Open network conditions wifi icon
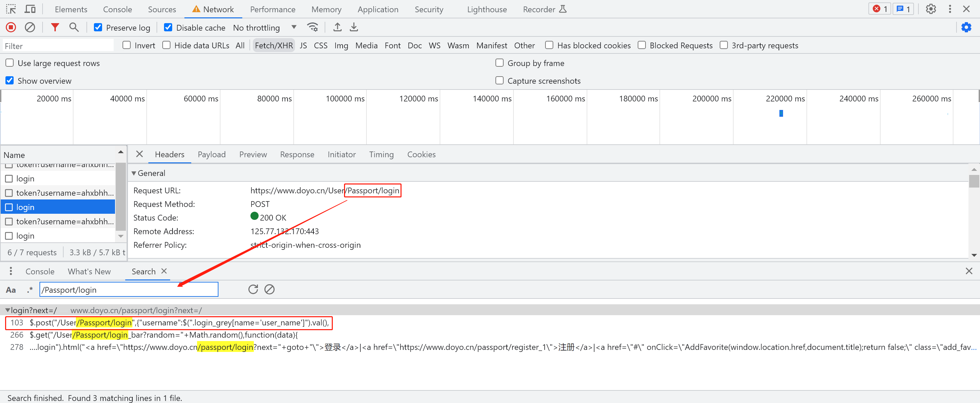Viewport: 980px width, 403px height. pyautogui.click(x=312, y=27)
